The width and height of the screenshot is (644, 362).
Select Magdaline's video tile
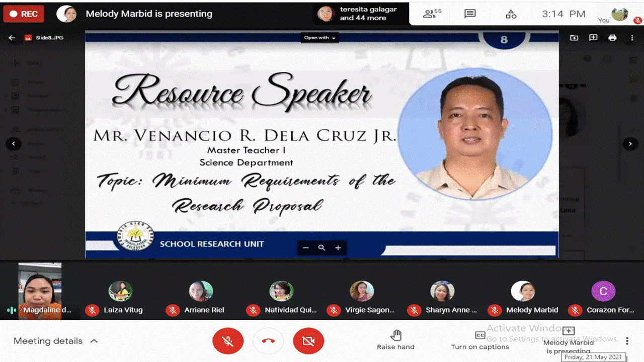pyautogui.click(x=40, y=291)
